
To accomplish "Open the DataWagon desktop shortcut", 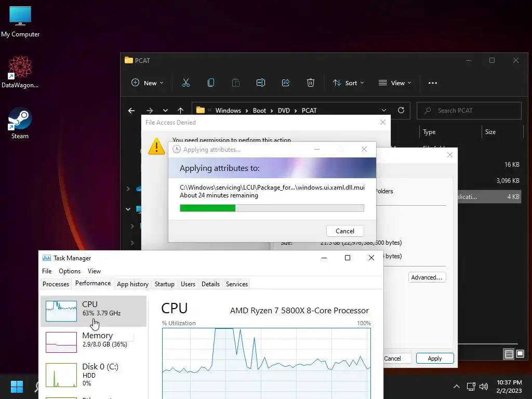I will click(x=20, y=72).
